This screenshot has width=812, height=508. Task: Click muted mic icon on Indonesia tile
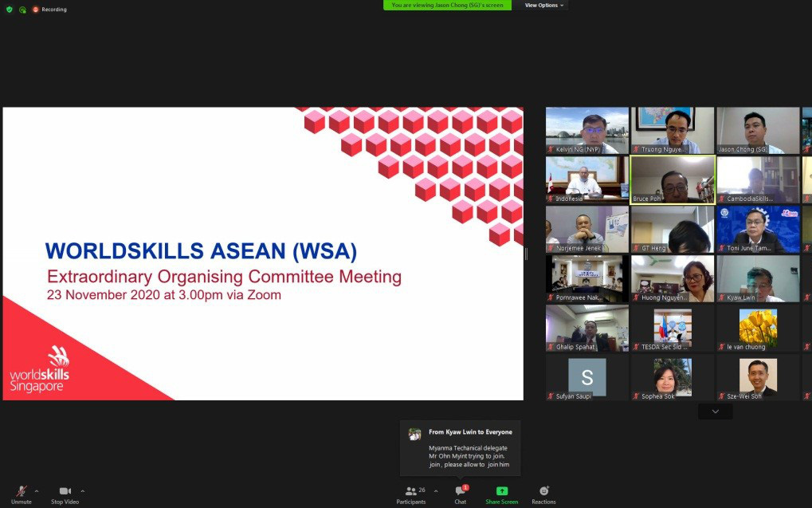point(551,199)
